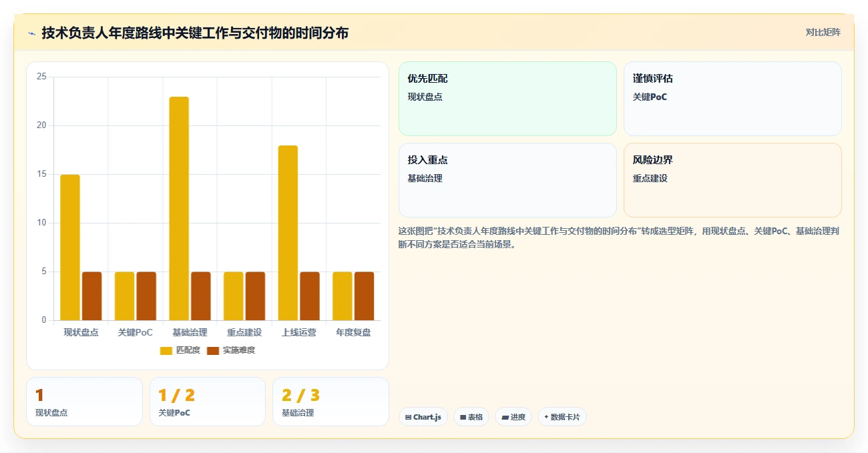The width and height of the screenshot is (868, 453).
Task: Click the y-axis value 10
Action: 41,223
